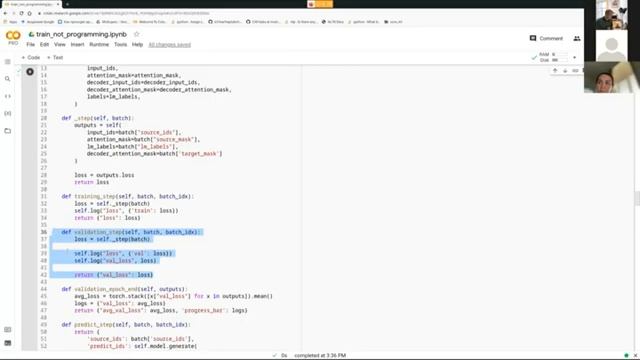Viewport: 640px width, 360px height.
Task: Go back in the browser
Action: 5,13
